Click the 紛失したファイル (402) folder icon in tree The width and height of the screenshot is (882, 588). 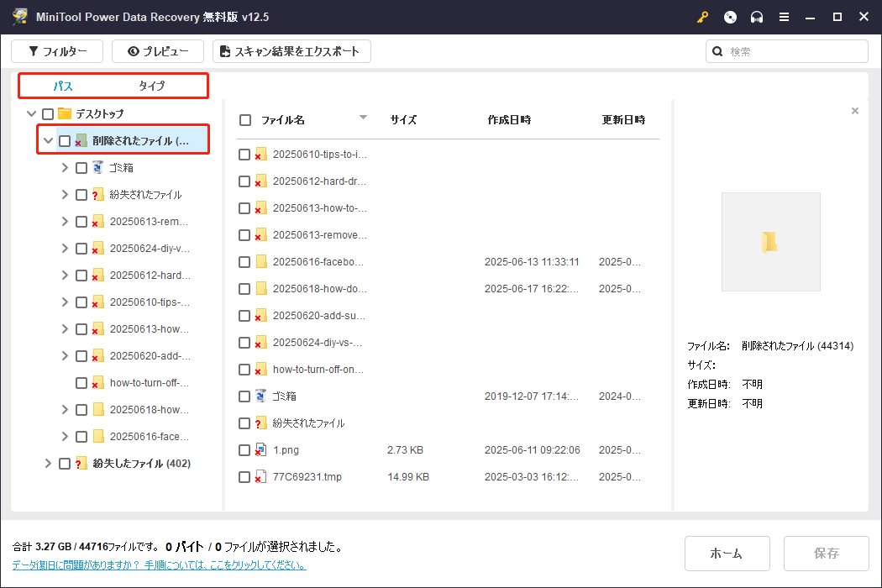point(81,463)
